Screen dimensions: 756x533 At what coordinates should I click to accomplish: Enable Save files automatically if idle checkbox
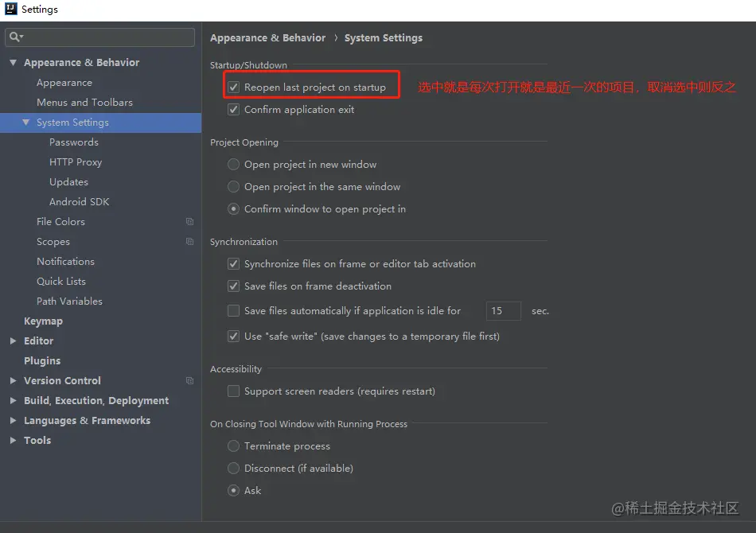233,311
